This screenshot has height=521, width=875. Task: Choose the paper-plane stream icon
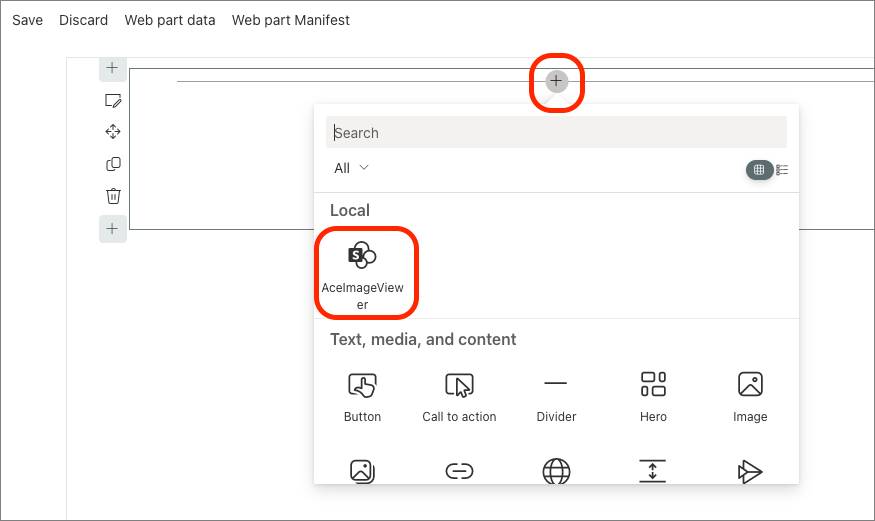pyautogui.click(x=750, y=471)
